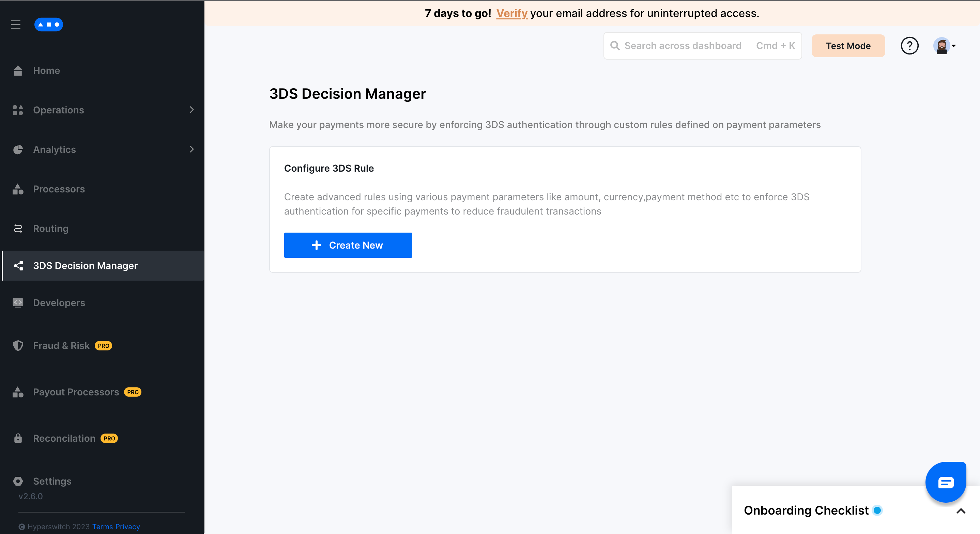The image size is (980, 534).
Task: Expand the Operations submenu chevron
Action: [x=192, y=110]
